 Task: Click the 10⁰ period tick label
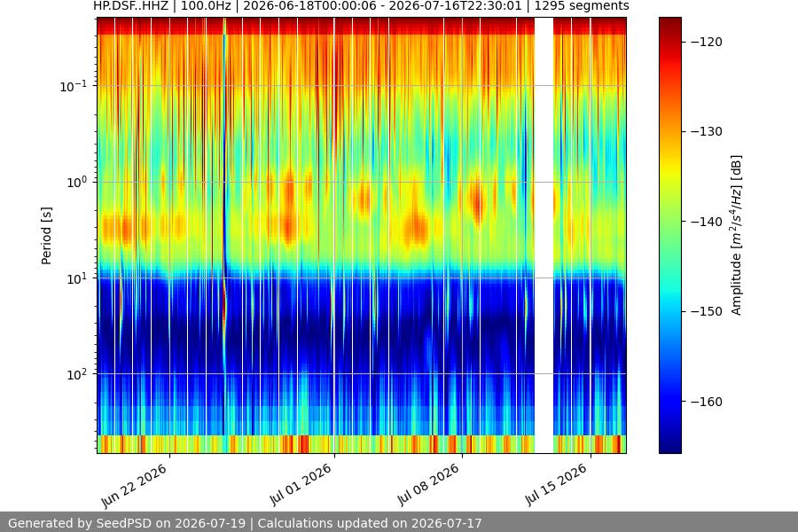(x=77, y=183)
